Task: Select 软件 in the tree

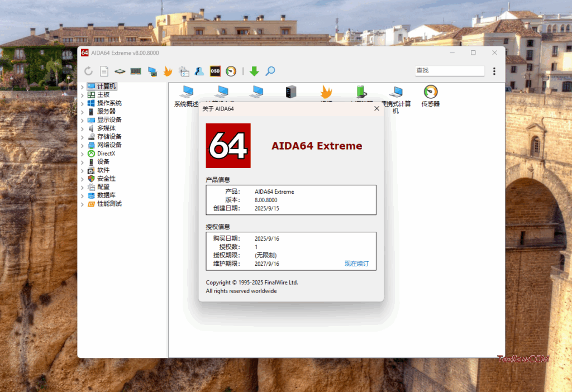Action: (103, 170)
